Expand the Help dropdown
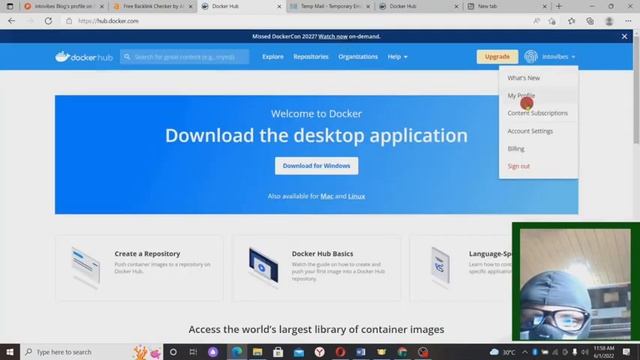 [397, 57]
